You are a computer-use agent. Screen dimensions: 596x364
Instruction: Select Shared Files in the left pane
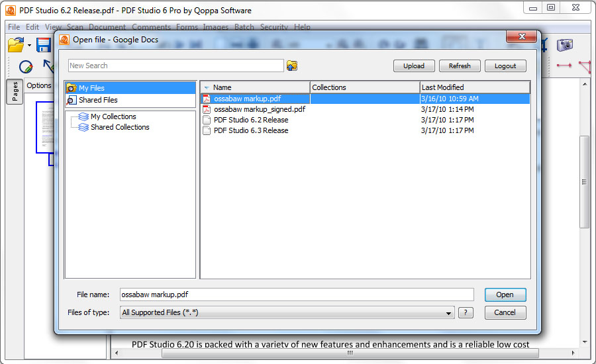130,100
